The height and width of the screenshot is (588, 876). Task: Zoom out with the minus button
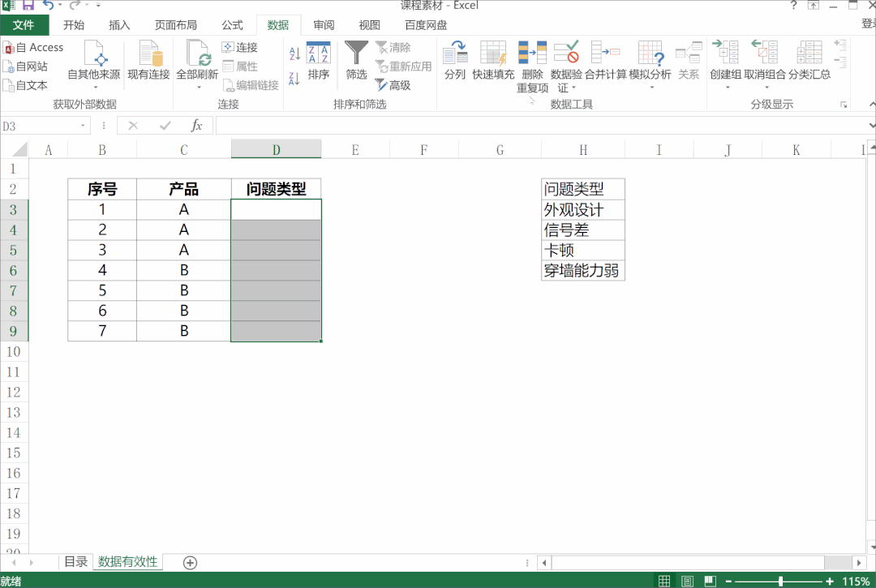click(x=728, y=582)
